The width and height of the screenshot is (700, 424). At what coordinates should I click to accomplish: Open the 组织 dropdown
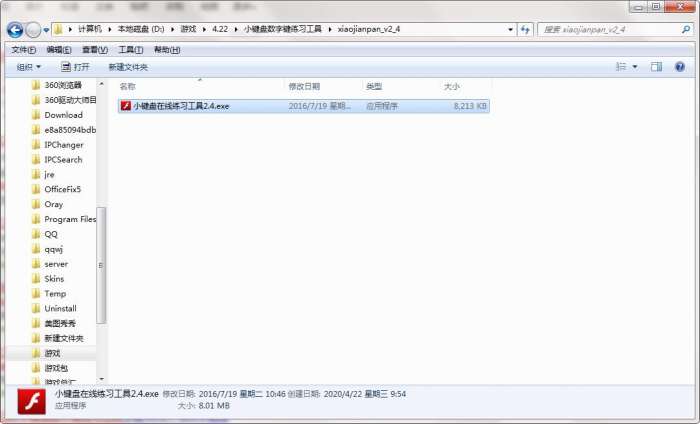coord(29,67)
